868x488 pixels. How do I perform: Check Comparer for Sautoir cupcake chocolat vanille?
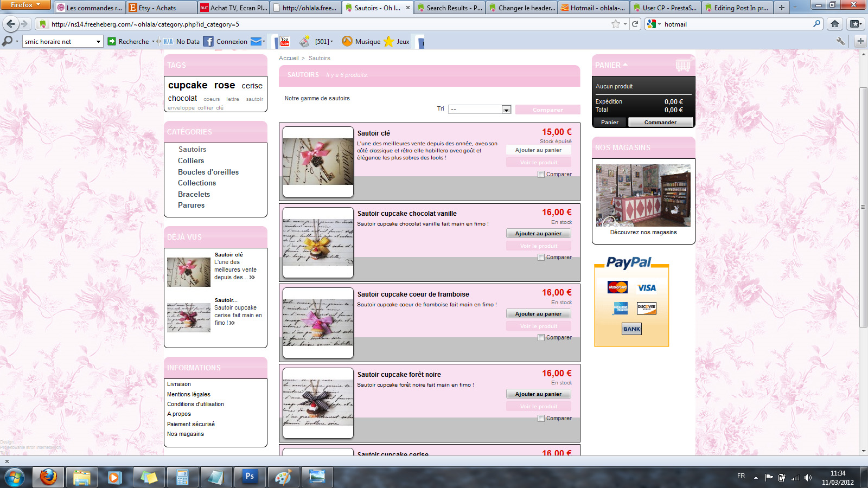pos(541,258)
